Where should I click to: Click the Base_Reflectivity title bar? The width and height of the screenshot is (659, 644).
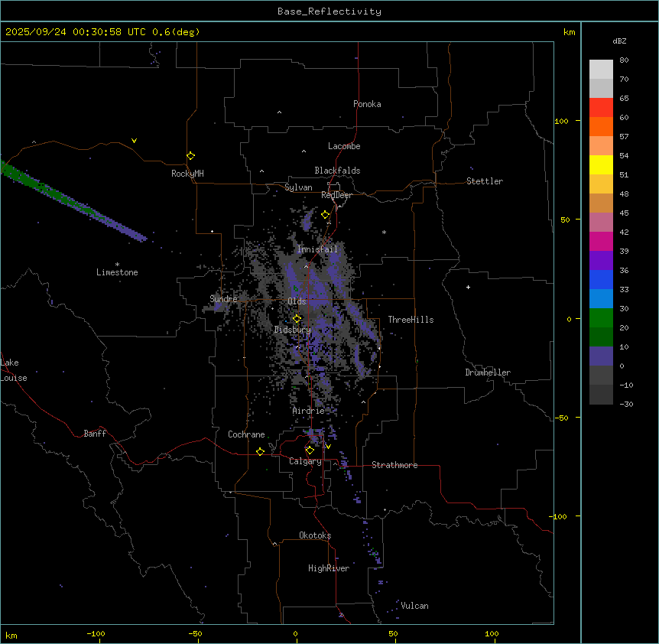[x=329, y=11]
